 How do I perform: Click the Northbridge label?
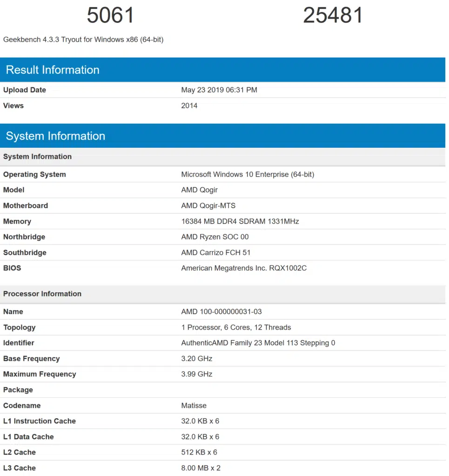pyautogui.click(x=24, y=237)
